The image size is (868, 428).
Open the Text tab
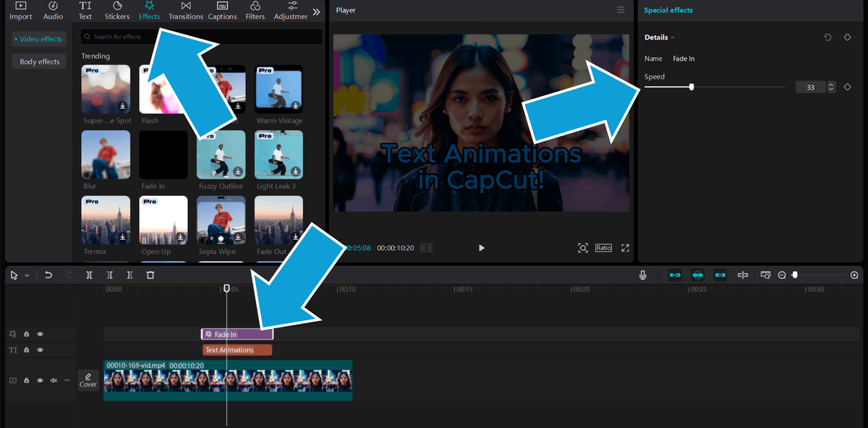(x=85, y=11)
